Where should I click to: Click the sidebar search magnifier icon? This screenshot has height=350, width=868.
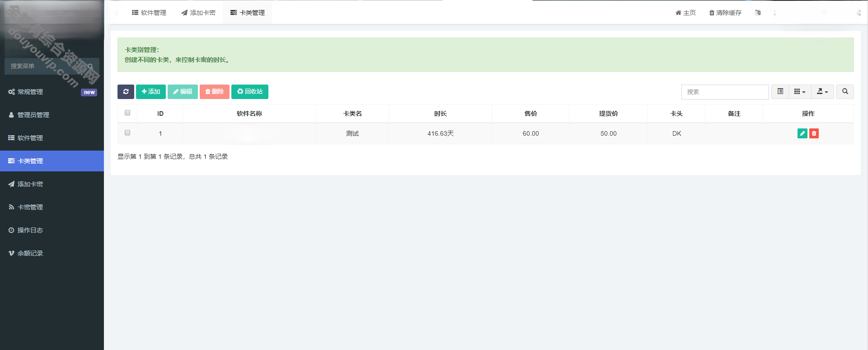click(90, 66)
